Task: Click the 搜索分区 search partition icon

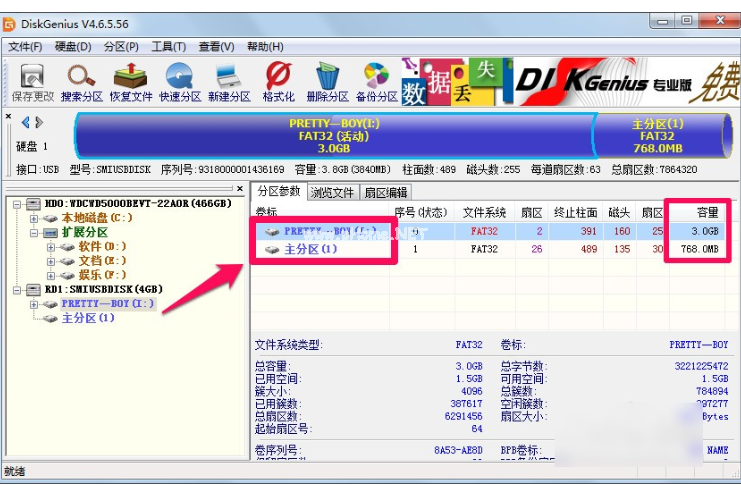Action: tap(81, 82)
